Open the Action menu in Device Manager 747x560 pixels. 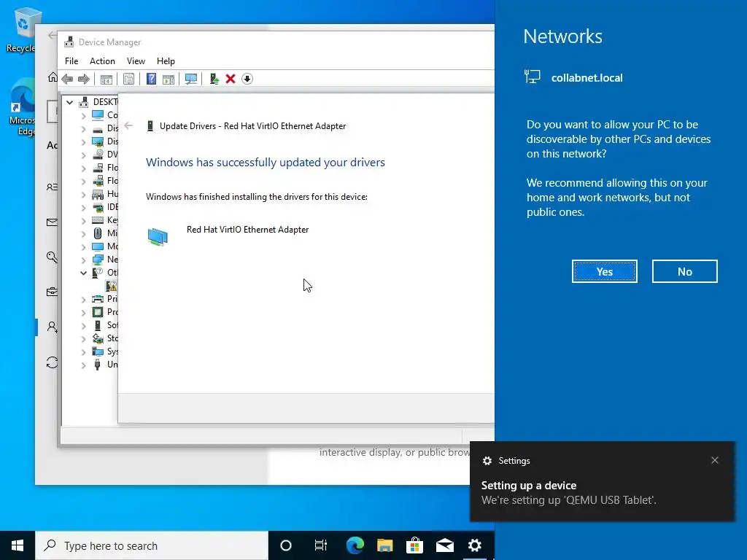coord(102,61)
